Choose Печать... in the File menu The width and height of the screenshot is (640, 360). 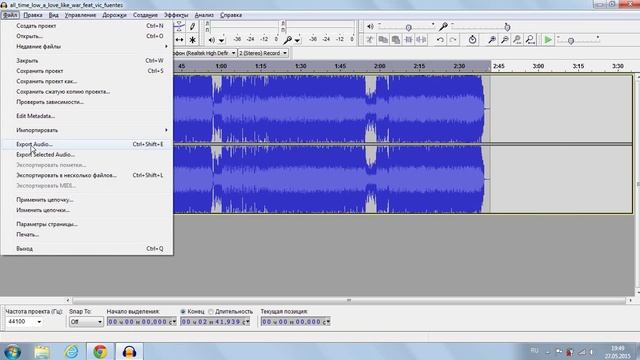[87, 235]
